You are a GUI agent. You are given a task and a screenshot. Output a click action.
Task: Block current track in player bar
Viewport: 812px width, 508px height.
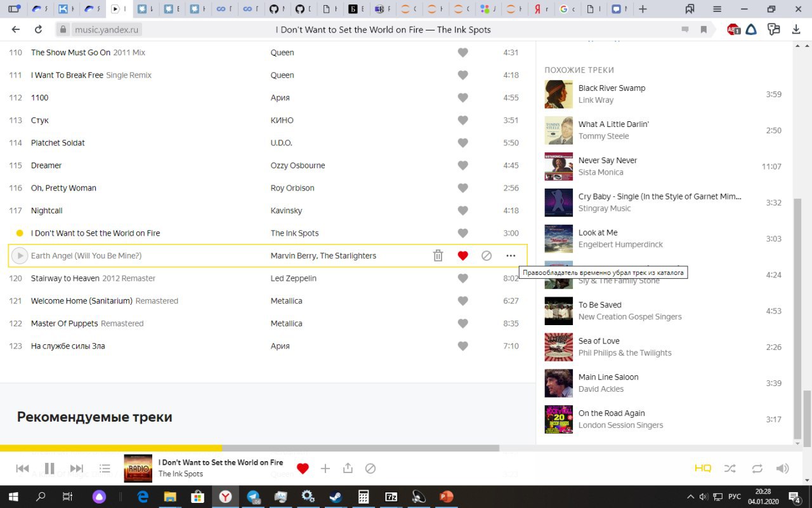(x=370, y=469)
